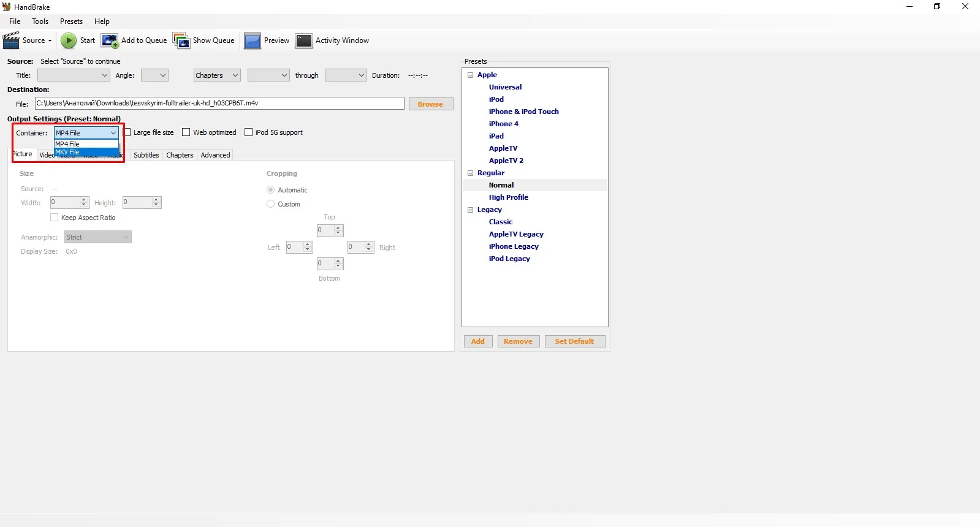This screenshot has width=980, height=527.
Task: Open the Presets menu
Action: pyautogui.click(x=71, y=21)
